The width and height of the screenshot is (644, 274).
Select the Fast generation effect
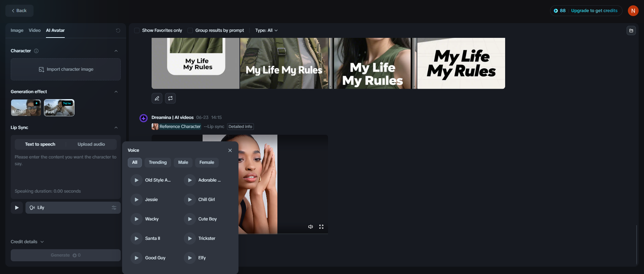[x=59, y=108]
